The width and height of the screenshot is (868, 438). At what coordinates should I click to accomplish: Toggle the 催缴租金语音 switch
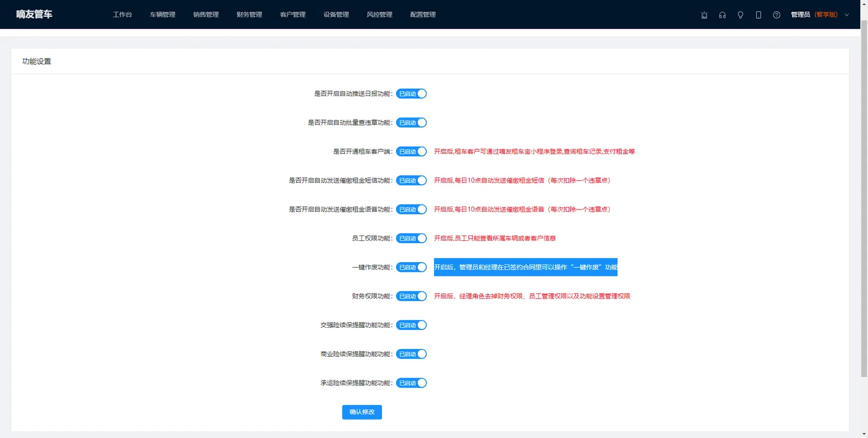point(411,210)
